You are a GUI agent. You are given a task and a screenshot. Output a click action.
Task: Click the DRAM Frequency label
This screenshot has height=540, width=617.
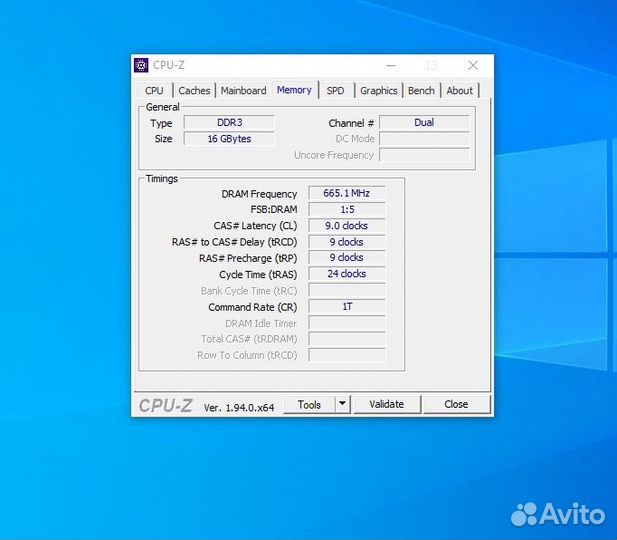(x=259, y=194)
